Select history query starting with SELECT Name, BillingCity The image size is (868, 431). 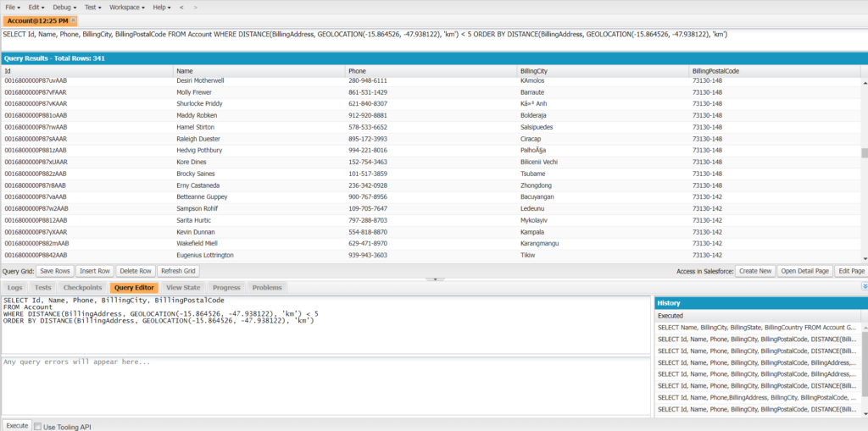pyautogui.click(x=758, y=328)
